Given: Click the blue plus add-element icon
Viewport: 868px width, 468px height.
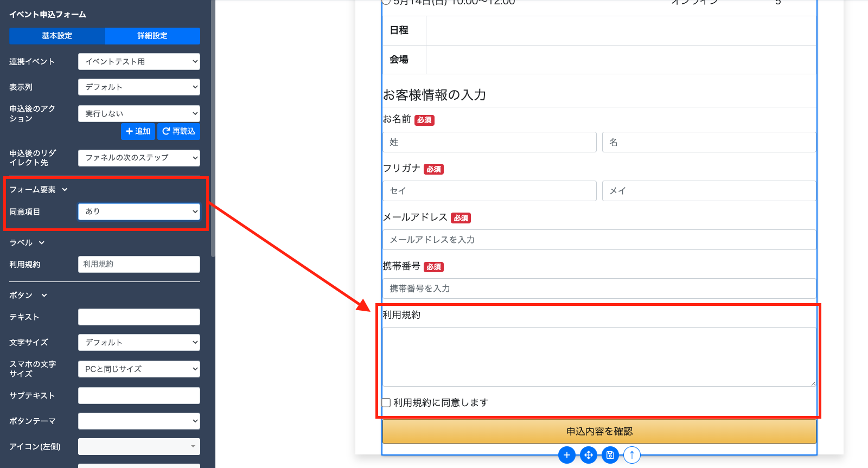Looking at the screenshot, I should [566, 455].
